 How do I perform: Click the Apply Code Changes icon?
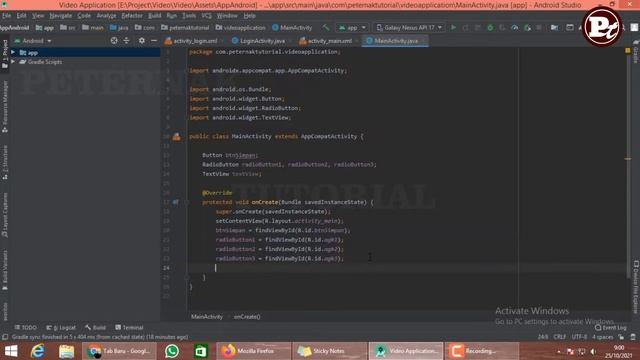pos(478,27)
